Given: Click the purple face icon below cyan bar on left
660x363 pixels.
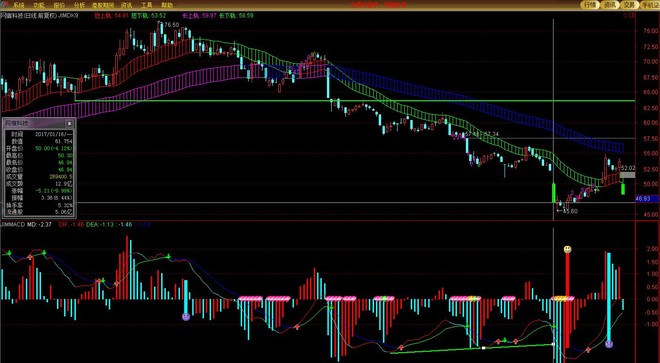Looking at the screenshot, I should click(186, 316).
